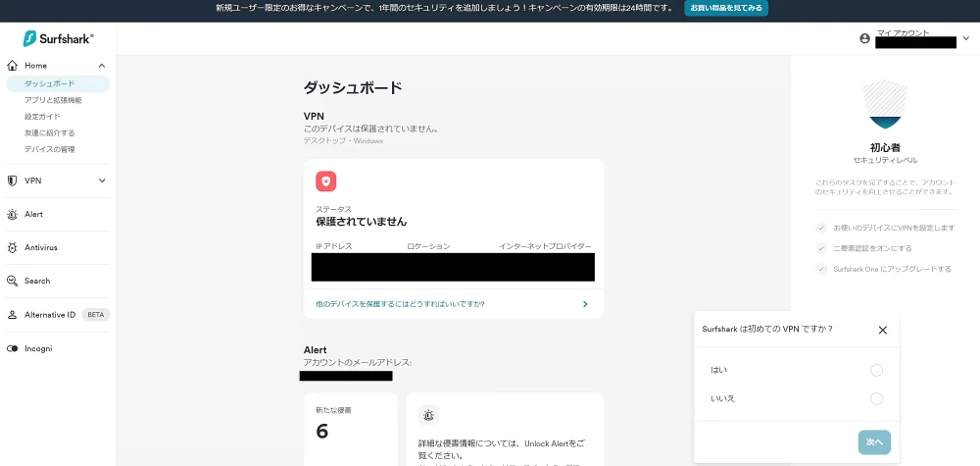Screen dimensions: 980x466
Task: Open アプリと拡張機能 menu item
Action: tap(53, 100)
